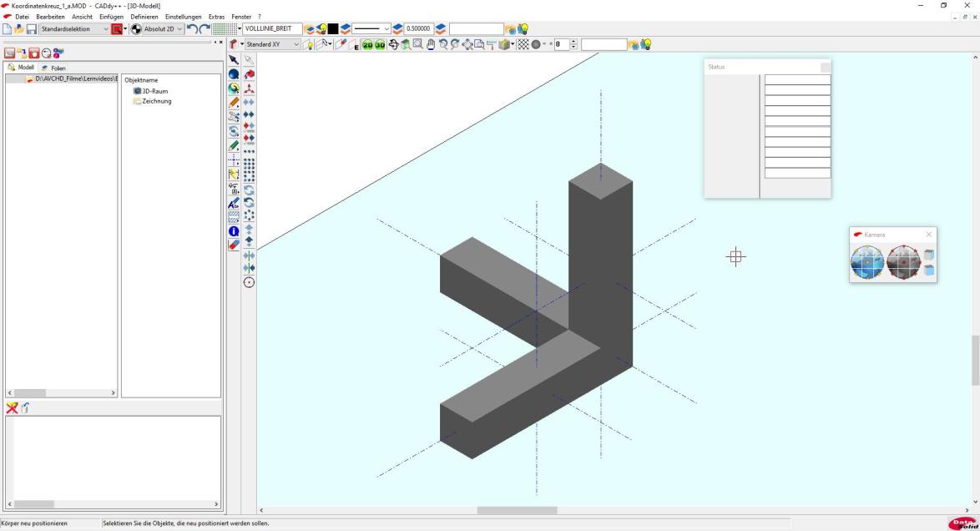The width and height of the screenshot is (980, 531).
Task: Click the blue camera sphere in Kamera
Action: 866,262
